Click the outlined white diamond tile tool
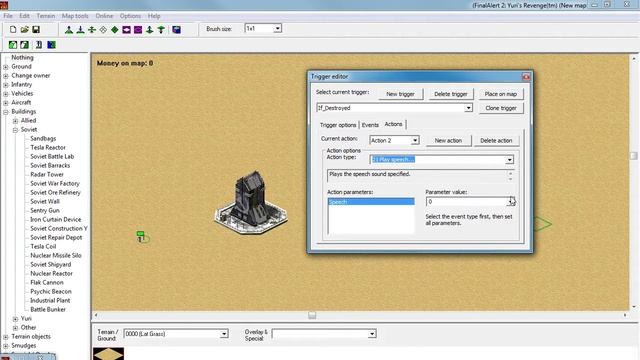 point(103,29)
